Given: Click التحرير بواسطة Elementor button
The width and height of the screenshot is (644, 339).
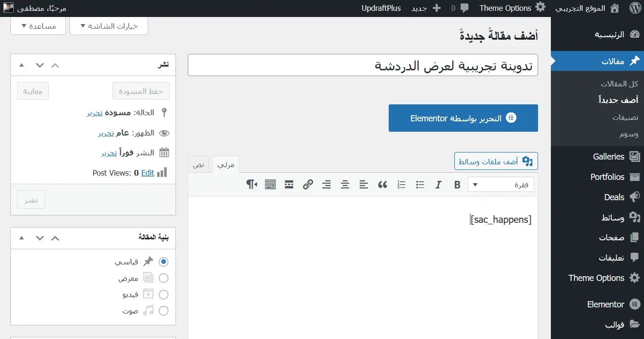Looking at the screenshot, I should point(463,118).
